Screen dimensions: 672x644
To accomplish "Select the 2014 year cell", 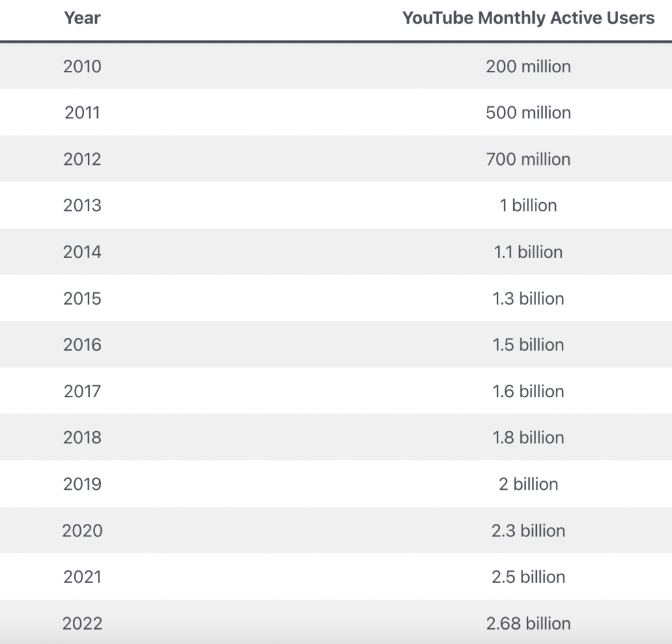I will click(x=82, y=252).
